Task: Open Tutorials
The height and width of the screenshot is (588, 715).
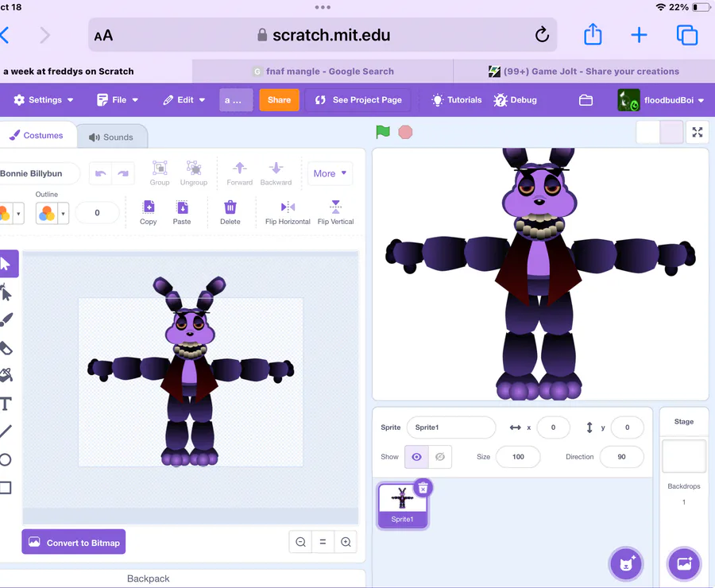Action: [x=457, y=100]
